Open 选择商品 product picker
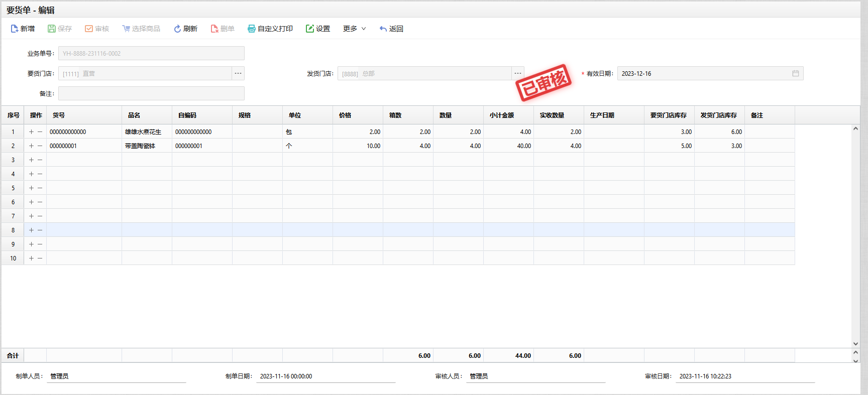 [141, 29]
